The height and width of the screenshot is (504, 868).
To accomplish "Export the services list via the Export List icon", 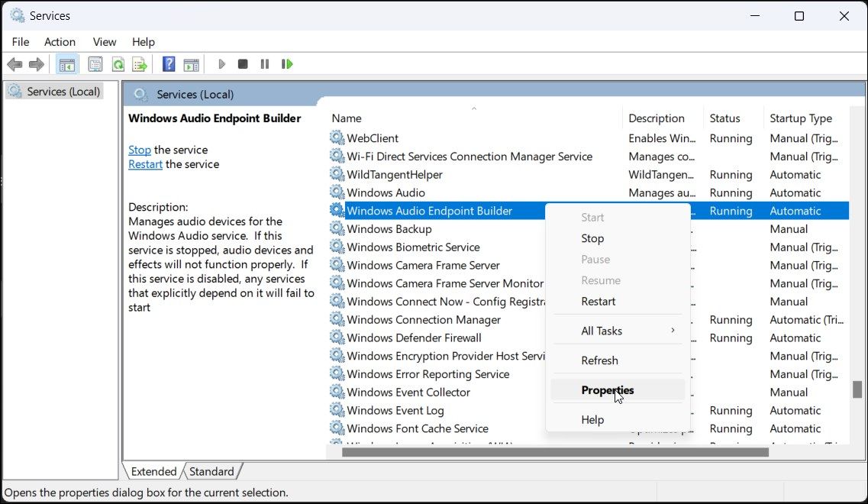I will tap(140, 63).
